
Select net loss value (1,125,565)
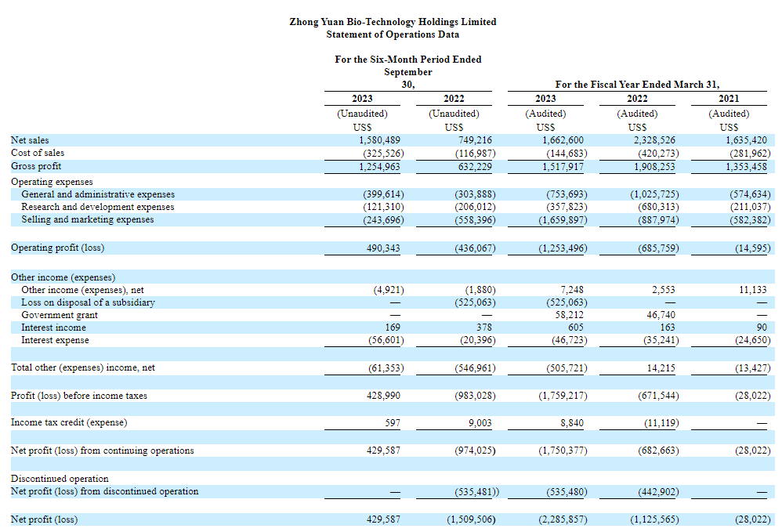click(x=654, y=519)
